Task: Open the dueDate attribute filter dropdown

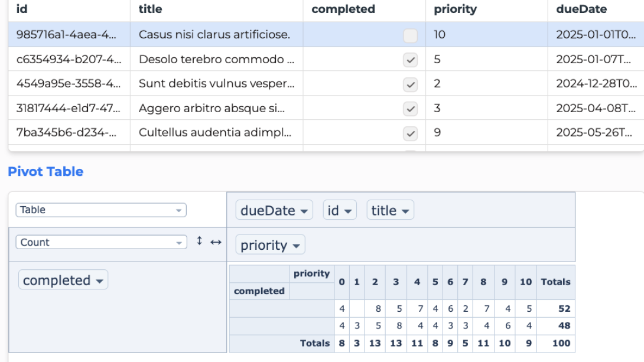Action: (x=274, y=209)
